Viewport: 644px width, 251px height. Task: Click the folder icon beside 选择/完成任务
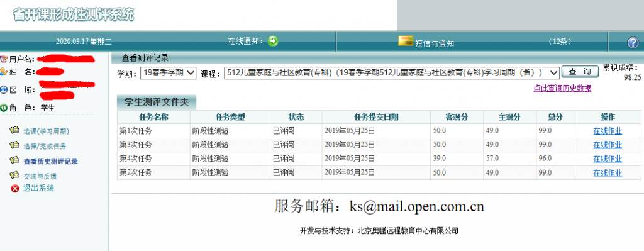pyautogui.click(x=15, y=145)
